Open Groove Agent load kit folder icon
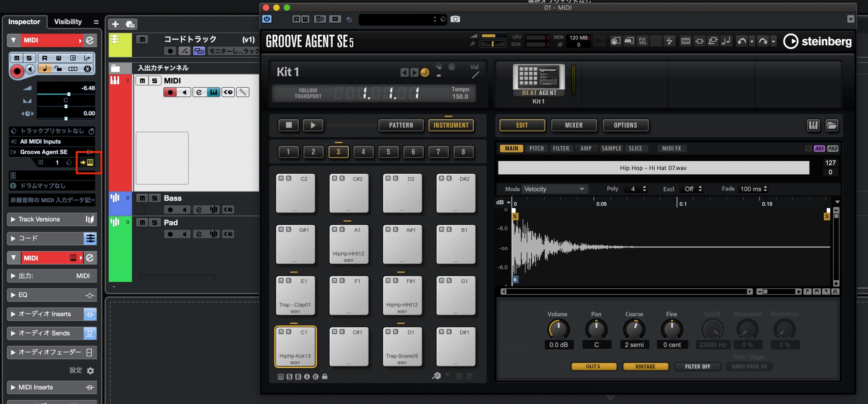 (x=832, y=125)
